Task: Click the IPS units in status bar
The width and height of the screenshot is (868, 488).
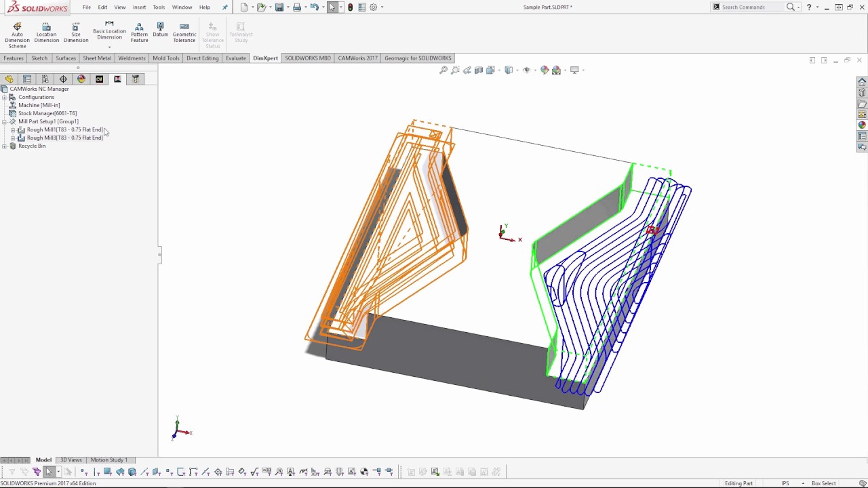Action: coord(785,483)
